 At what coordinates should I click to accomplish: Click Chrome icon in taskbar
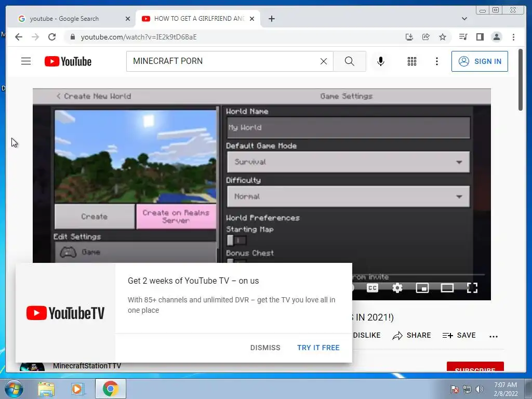111,389
